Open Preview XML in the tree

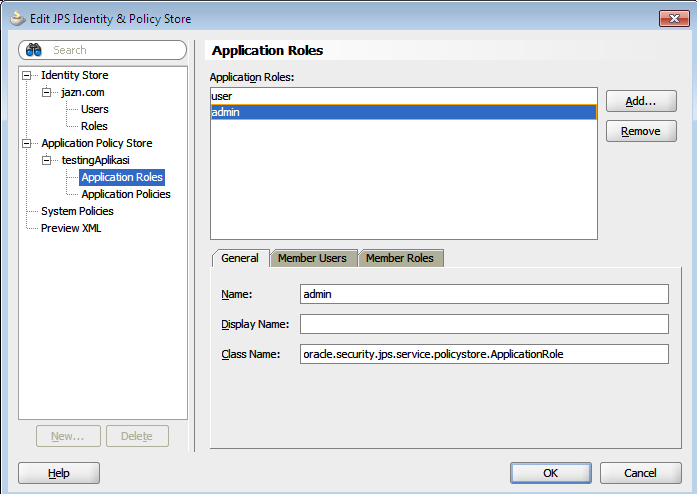[x=71, y=228]
